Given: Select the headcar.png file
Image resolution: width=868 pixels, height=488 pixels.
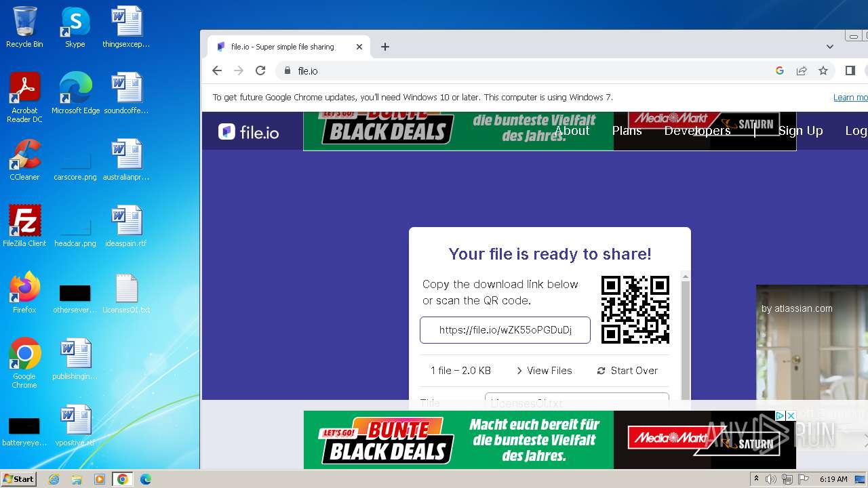Looking at the screenshot, I should [x=75, y=232].
